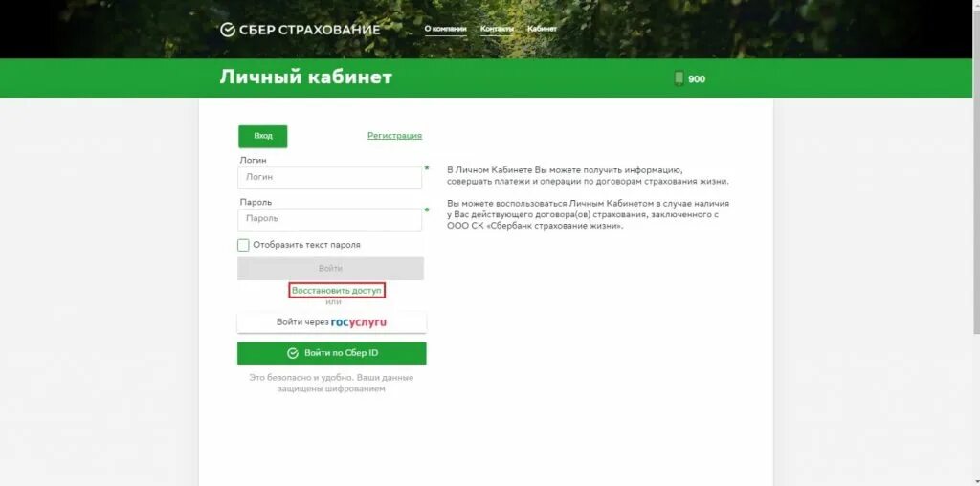Focus the Пароль input field
This screenshot has height=486, width=980.
[x=329, y=219]
